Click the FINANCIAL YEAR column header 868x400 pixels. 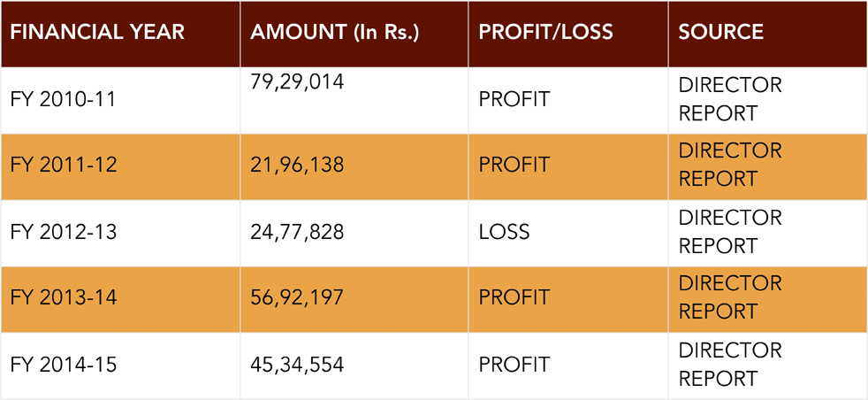click(x=97, y=33)
